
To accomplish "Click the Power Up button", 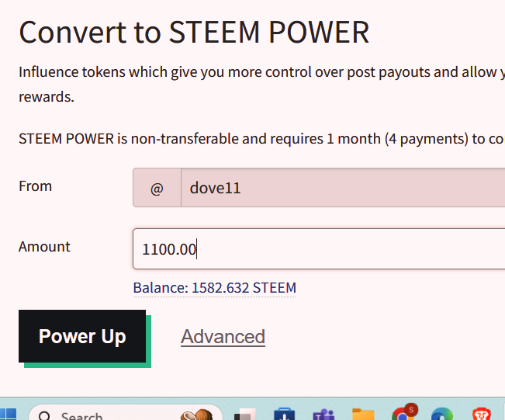I will pos(82,336).
